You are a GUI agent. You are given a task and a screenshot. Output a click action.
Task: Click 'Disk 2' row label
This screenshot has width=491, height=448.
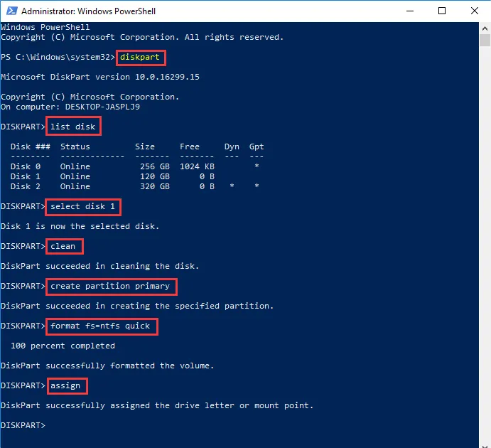click(x=26, y=186)
